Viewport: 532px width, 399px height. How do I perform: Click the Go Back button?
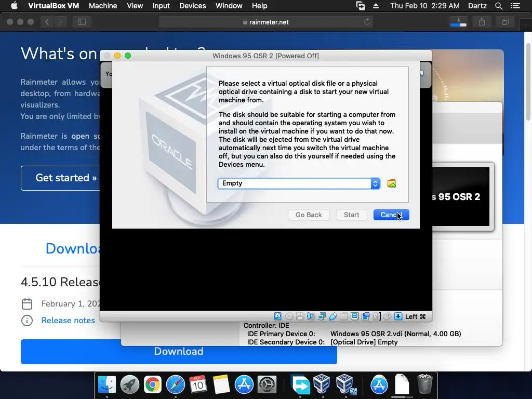coord(309,215)
